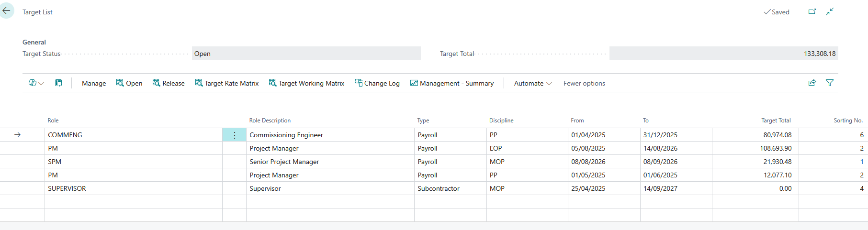This screenshot has height=230, width=868.
Task: Select the Senior Project Manager description cell
Action: 284,162
